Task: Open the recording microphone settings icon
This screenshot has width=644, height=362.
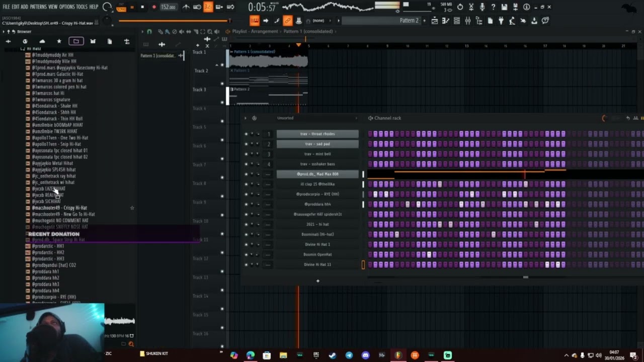Action: [482, 7]
